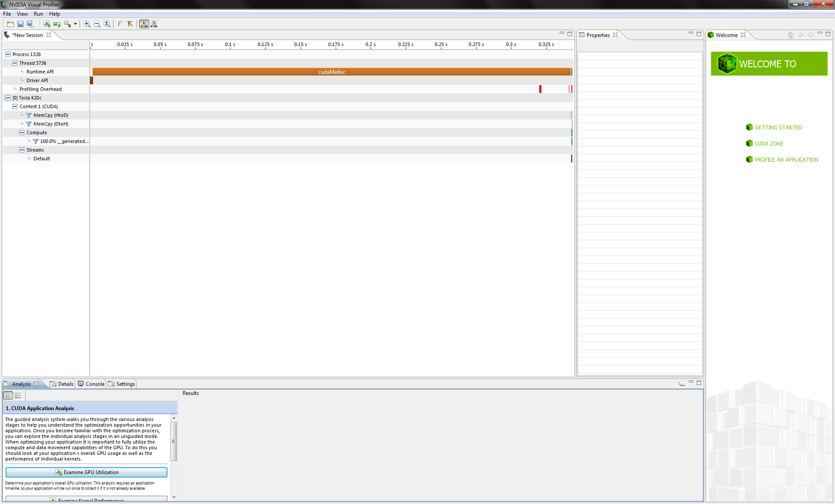Image resolution: width=835 pixels, height=504 pixels.
Task: Switch analysis to unguided mode icon
Action: tap(18, 395)
